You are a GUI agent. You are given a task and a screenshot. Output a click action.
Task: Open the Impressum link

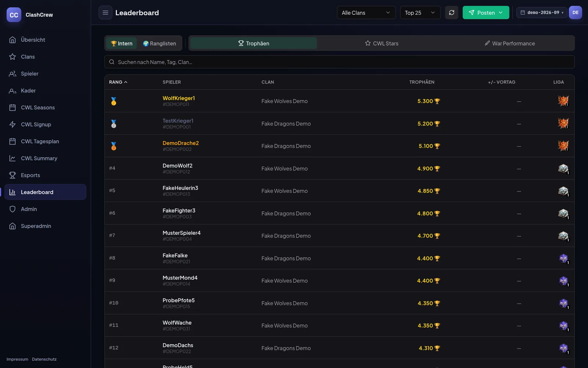(x=17, y=359)
